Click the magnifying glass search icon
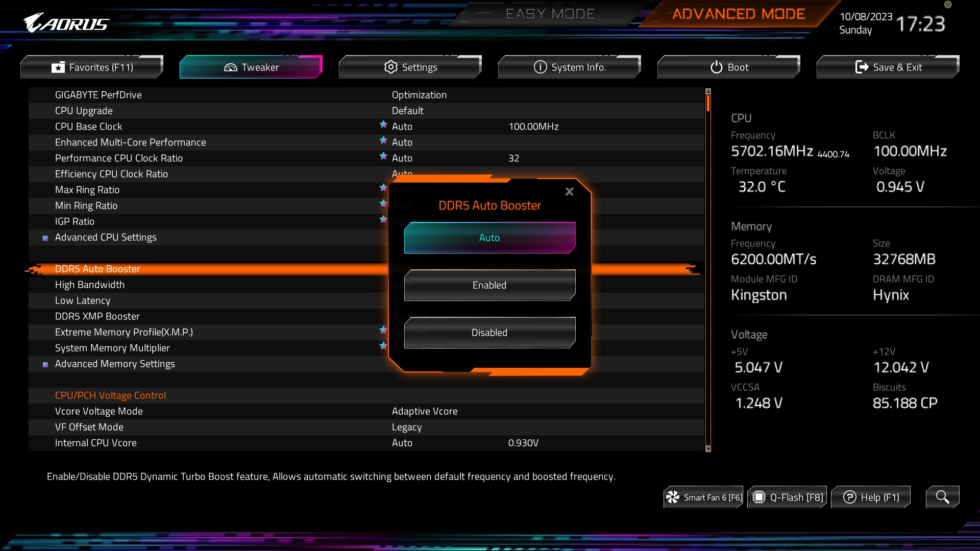The image size is (980, 551). point(942,497)
